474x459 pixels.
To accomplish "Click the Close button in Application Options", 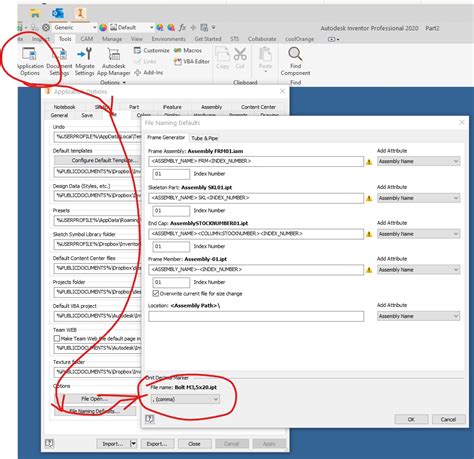I will 194,444.
